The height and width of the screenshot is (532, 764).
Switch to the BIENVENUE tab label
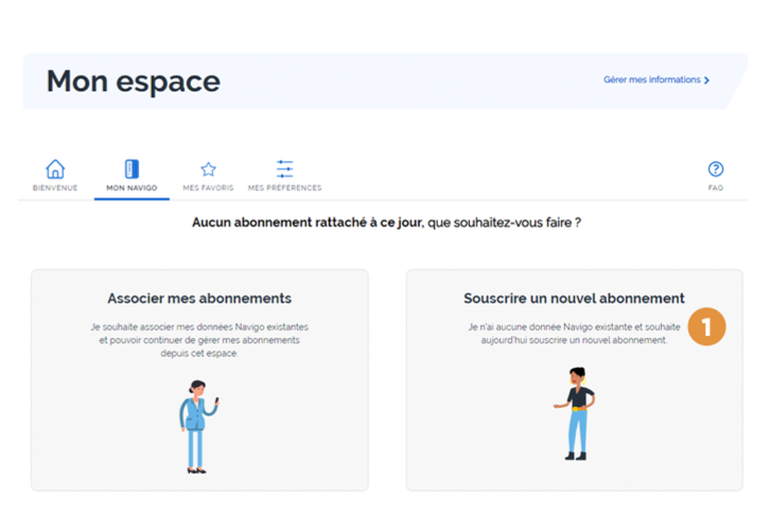tap(55, 188)
